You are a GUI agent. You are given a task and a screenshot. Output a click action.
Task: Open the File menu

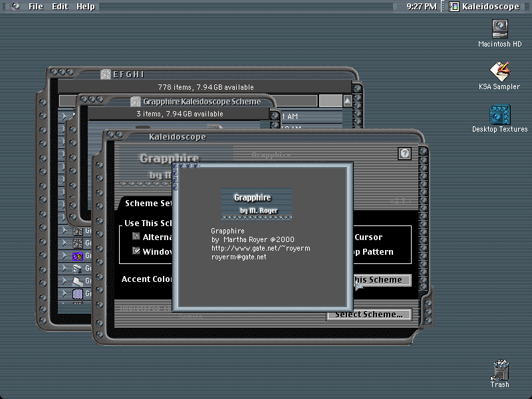[x=36, y=7]
